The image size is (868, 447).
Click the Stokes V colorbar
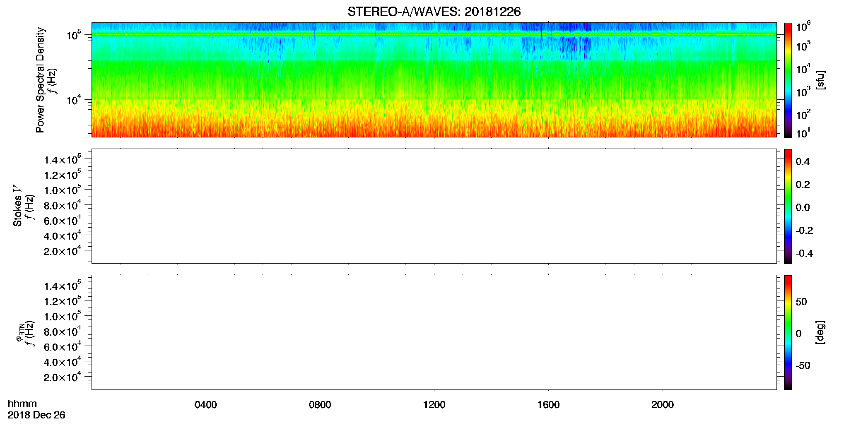[788, 206]
